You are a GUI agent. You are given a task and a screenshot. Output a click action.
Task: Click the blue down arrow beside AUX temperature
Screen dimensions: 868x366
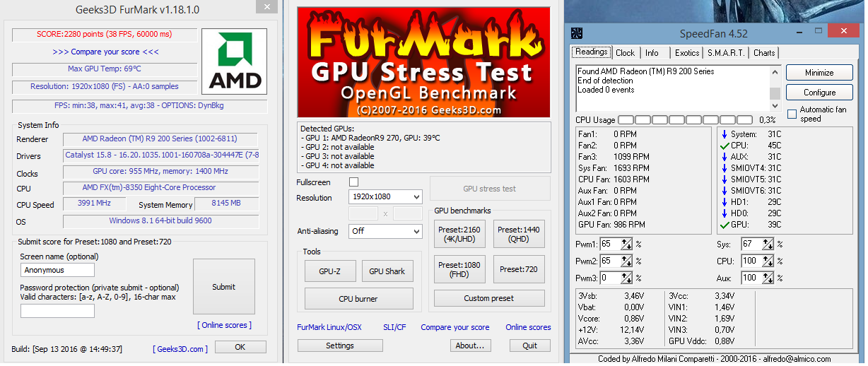pos(725,157)
